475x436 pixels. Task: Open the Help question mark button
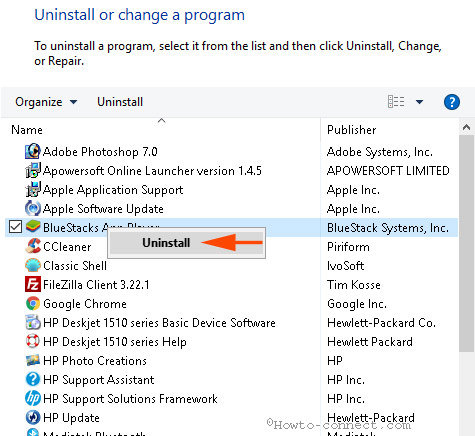tap(452, 102)
